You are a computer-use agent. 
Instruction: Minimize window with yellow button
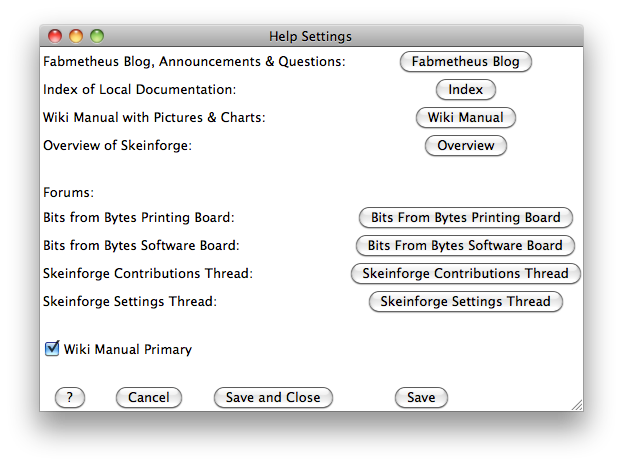pos(76,36)
